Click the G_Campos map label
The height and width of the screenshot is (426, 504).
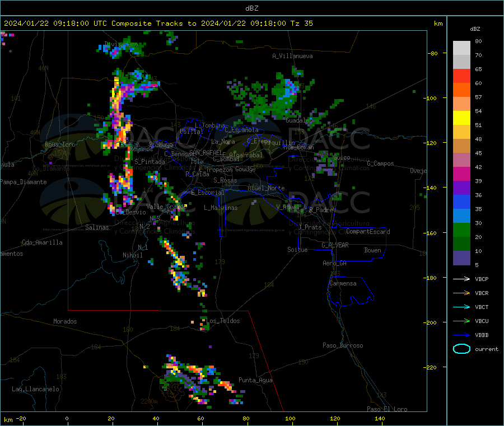coord(380,163)
